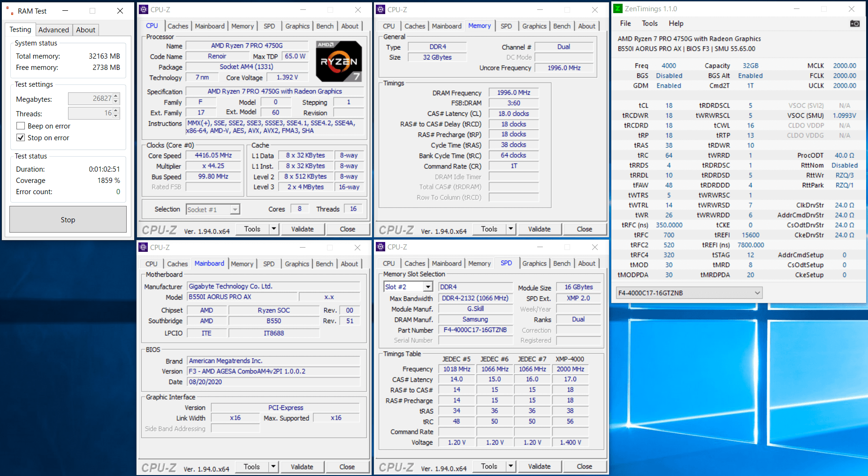Click the tRFC (ns) value '350.0000' in ZenTimings
Viewport: 868px width, 476px height.
click(669, 225)
